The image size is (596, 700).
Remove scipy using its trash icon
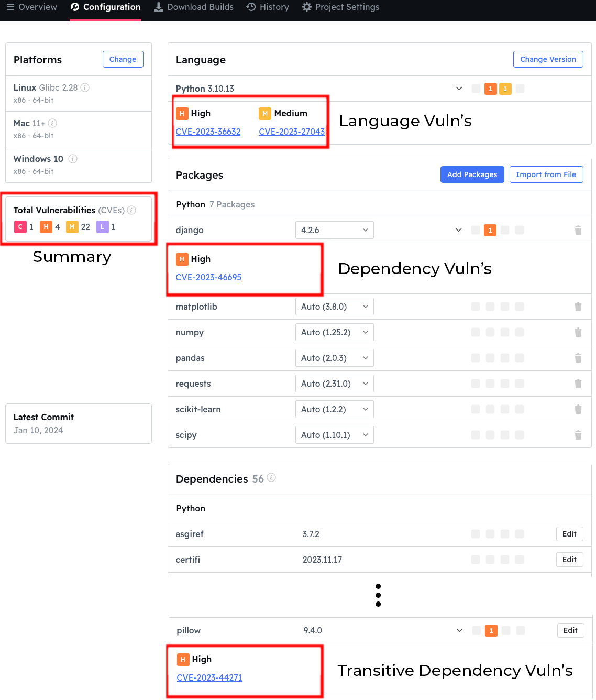(x=578, y=435)
